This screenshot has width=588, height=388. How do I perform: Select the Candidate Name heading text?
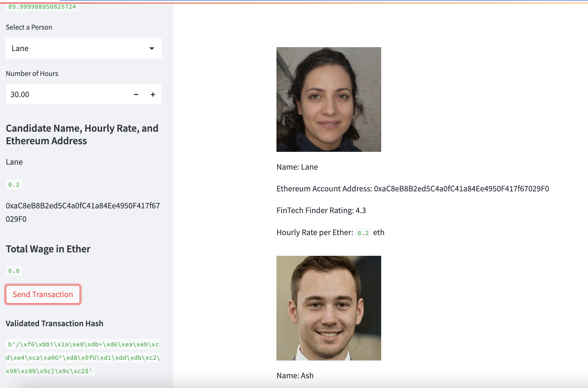82,134
